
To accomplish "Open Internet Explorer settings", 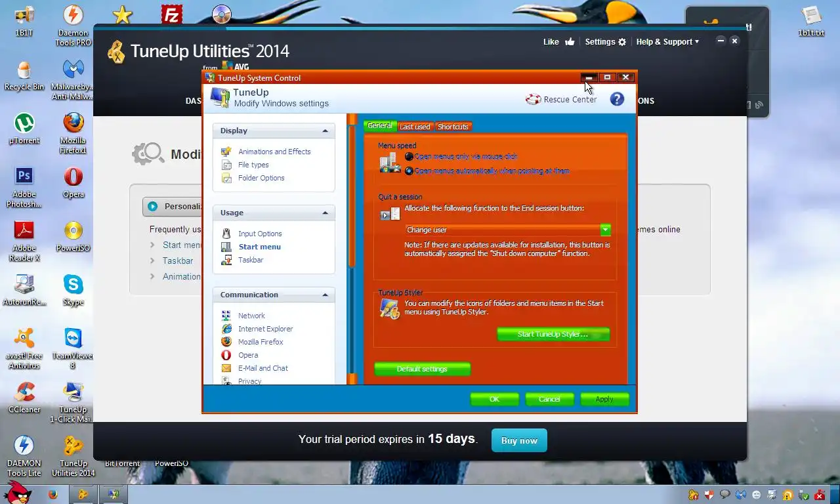I will 265,329.
